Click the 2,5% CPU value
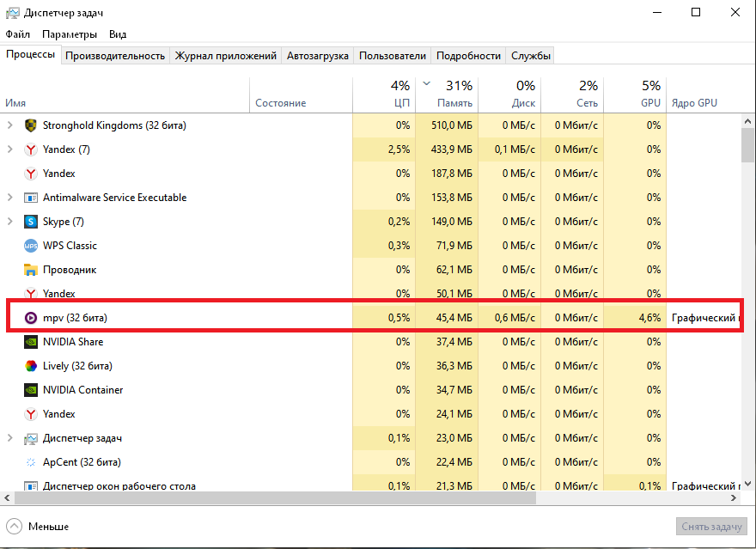The height and width of the screenshot is (549, 756). (x=399, y=149)
